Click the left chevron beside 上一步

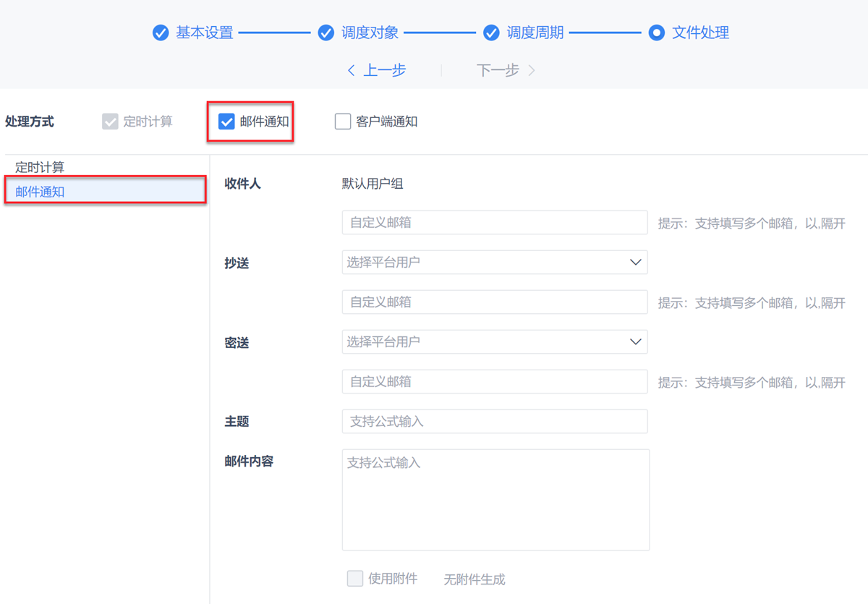[352, 70]
